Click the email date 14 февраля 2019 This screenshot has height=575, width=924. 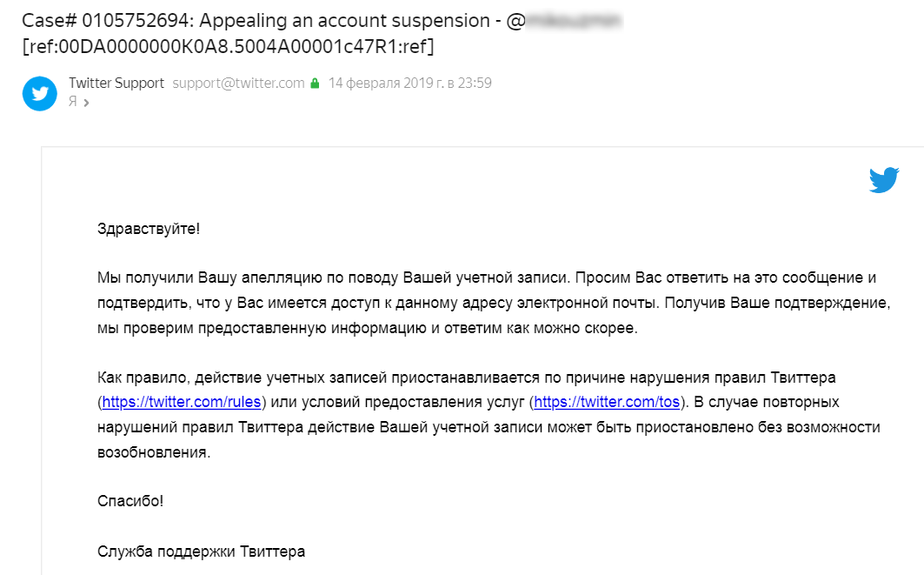click(387, 84)
